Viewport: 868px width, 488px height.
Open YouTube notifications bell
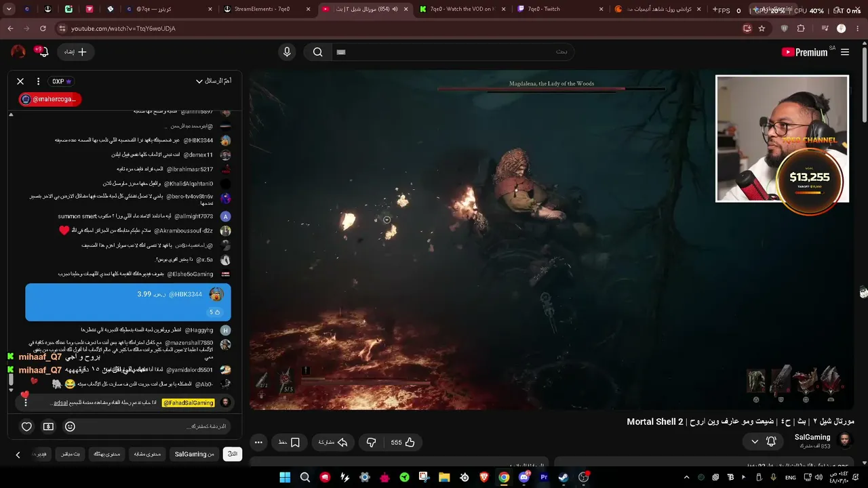(42, 52)
